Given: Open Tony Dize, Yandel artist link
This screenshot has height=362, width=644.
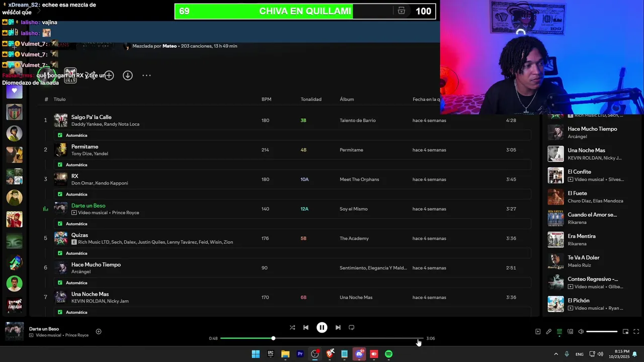Looking at the screenshot, I should pyautogui.click(x=90, y=154).
